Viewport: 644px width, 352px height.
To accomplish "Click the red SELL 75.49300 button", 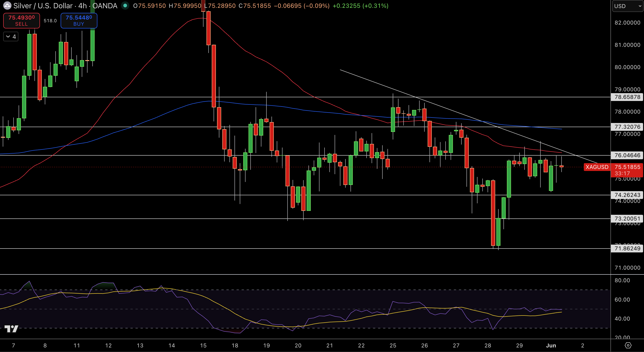I will [x=22, y=20].
